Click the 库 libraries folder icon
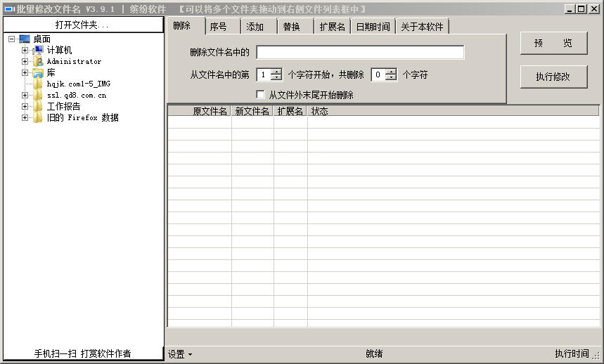The image size is (604, 364). point(38,73)
